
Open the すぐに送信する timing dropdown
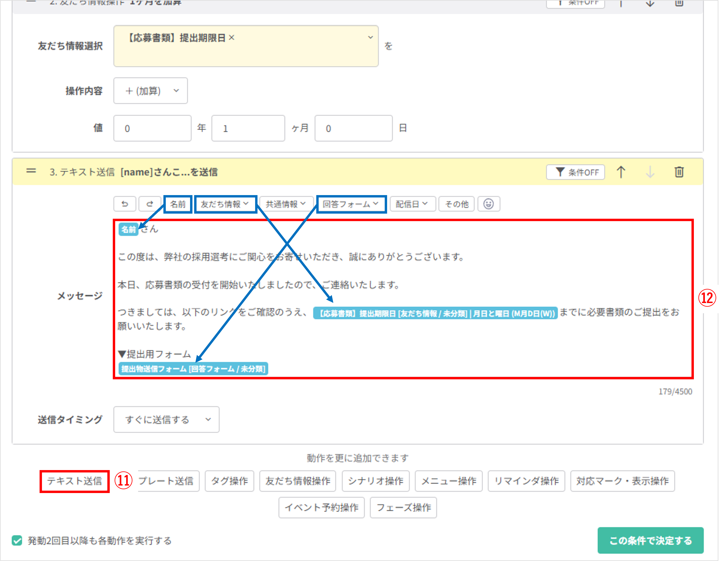tap(166, 420)
